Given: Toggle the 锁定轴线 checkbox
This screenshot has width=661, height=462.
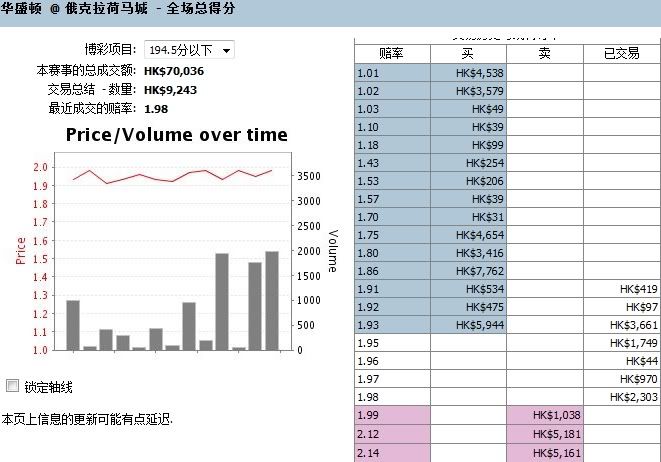Looking at the screenshot, I should [x=13, y=386].
